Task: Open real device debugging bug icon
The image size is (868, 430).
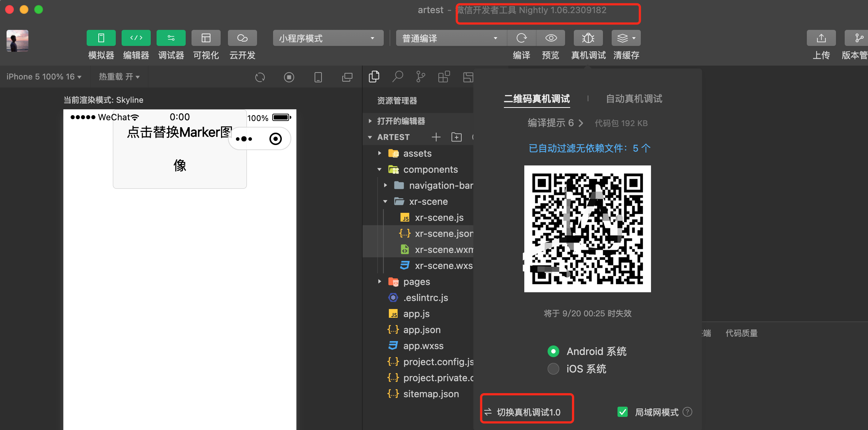Action: point(588,38)
